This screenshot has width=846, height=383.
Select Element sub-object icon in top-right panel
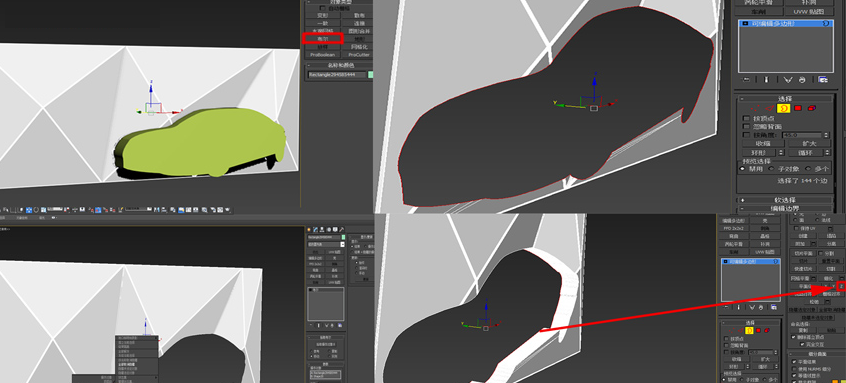(x=811, y=108)
